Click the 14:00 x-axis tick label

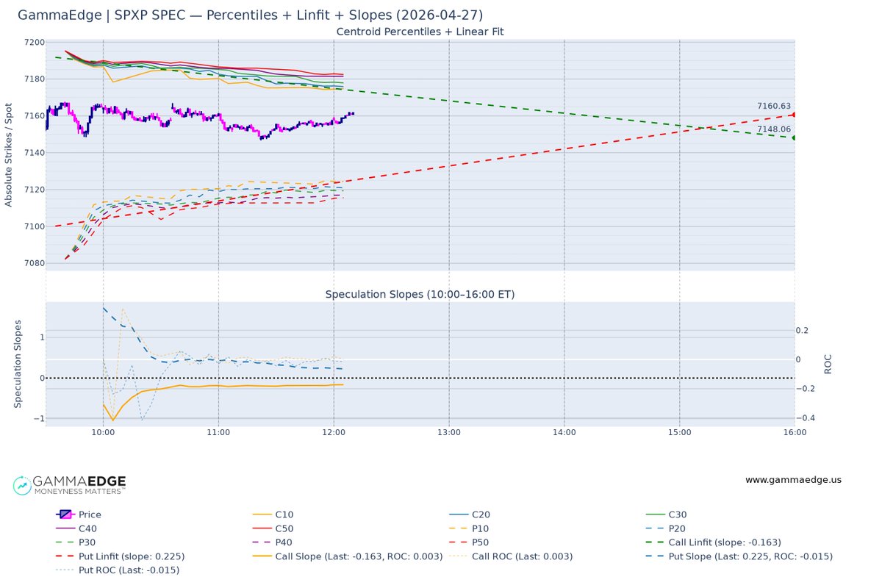point(564,433)
